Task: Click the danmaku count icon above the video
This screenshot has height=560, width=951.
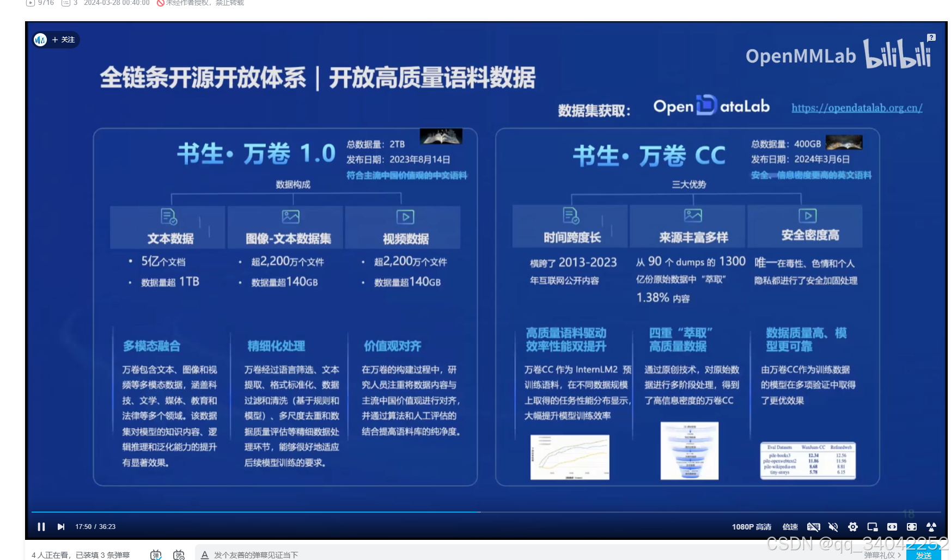Action: [66, 3]
